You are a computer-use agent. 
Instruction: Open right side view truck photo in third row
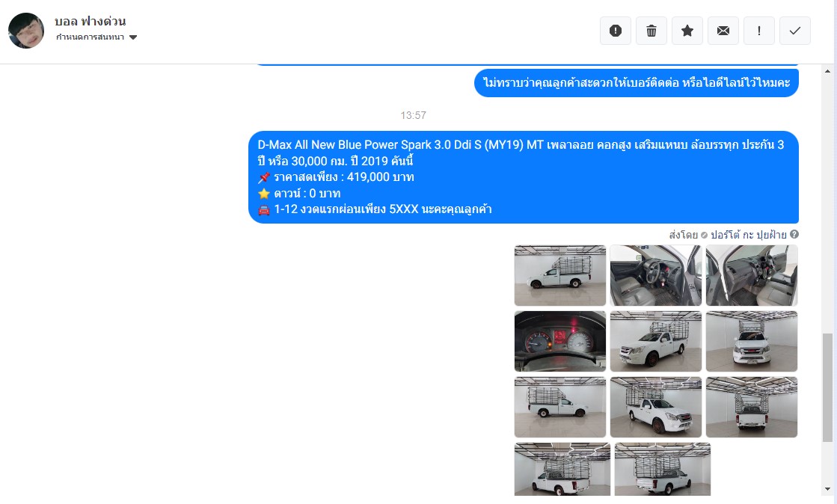pos(560,407)
